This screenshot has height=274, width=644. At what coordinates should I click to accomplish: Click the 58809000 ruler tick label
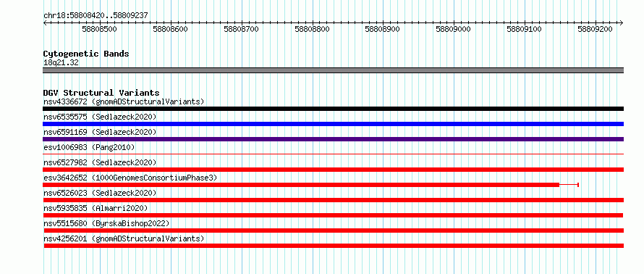[x=454, y=29]
